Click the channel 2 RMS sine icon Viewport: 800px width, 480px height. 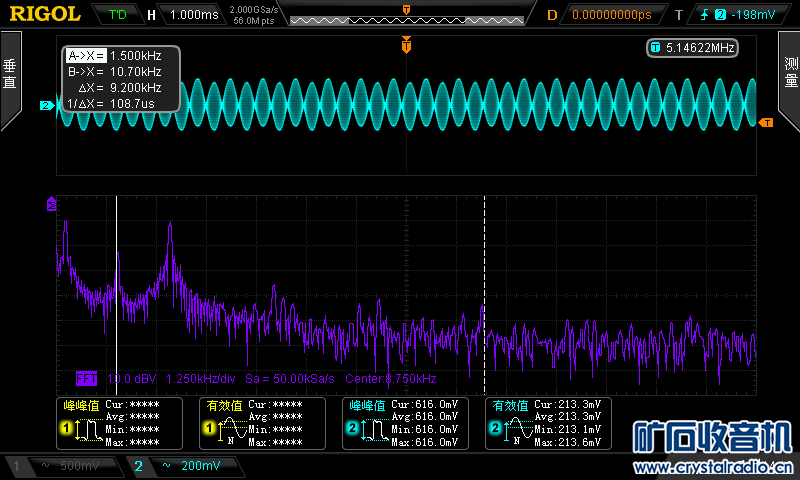coord(518,430)
